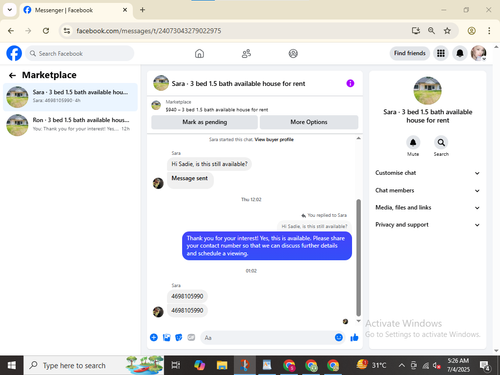This screenshot has width=500, height=375.
Task: Expand Media, files and links section
Action: (428, 208)
